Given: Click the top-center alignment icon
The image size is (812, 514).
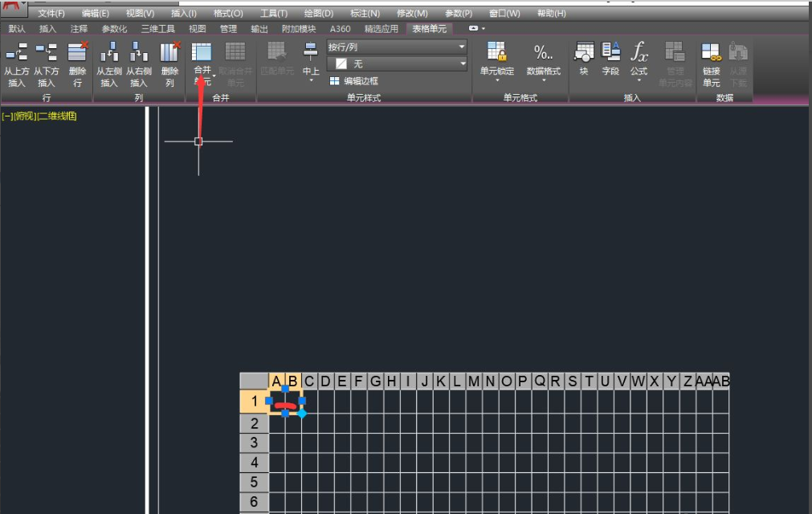Looking at the screenshot, I should pos(310,51).
